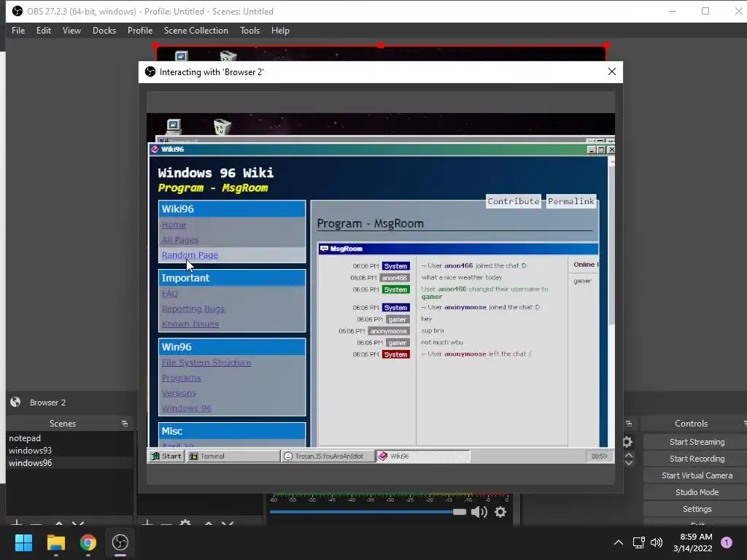This screenshot has width=747, height=560.
Task: Open the Random Page wiki link
Action: point(190,254)
